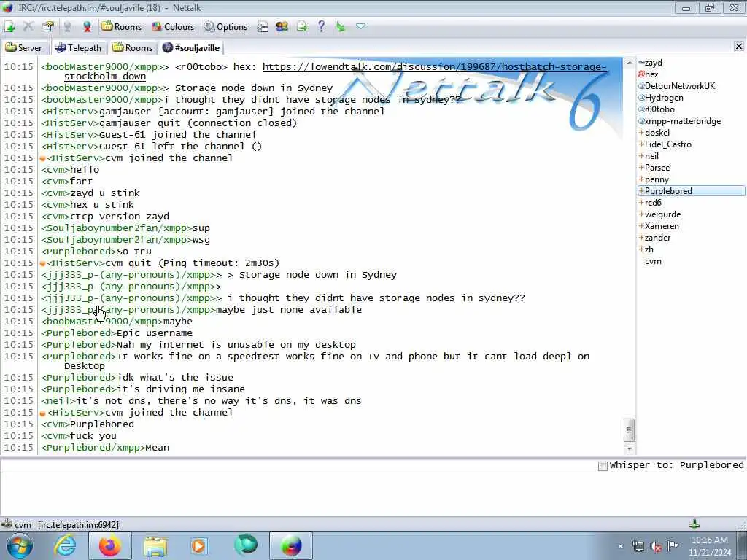The width and height of the screenshot is (747, 560).
Task: Click the green chat bubble taskbar icon
Action: tap(246, 545)
